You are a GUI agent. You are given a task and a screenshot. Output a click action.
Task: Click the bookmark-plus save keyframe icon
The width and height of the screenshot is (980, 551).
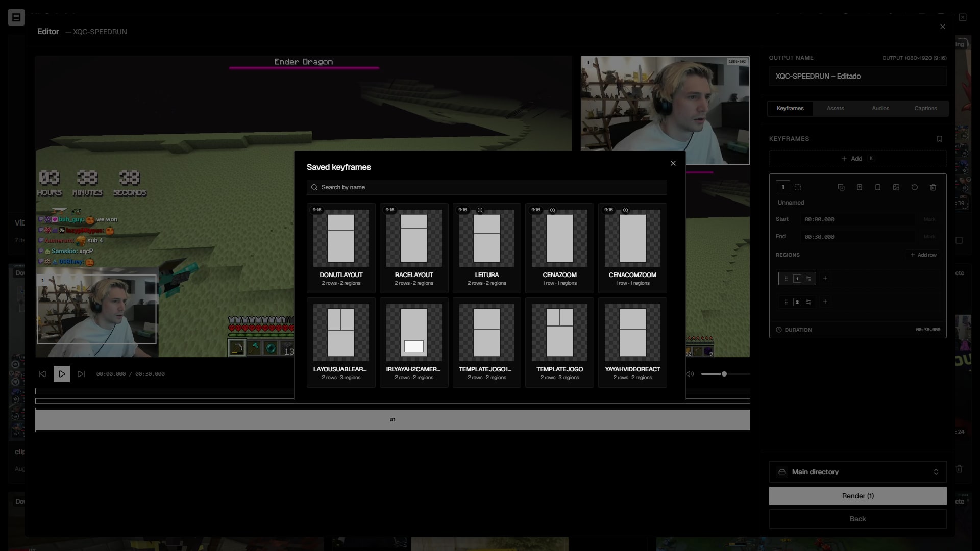[860, 187]
